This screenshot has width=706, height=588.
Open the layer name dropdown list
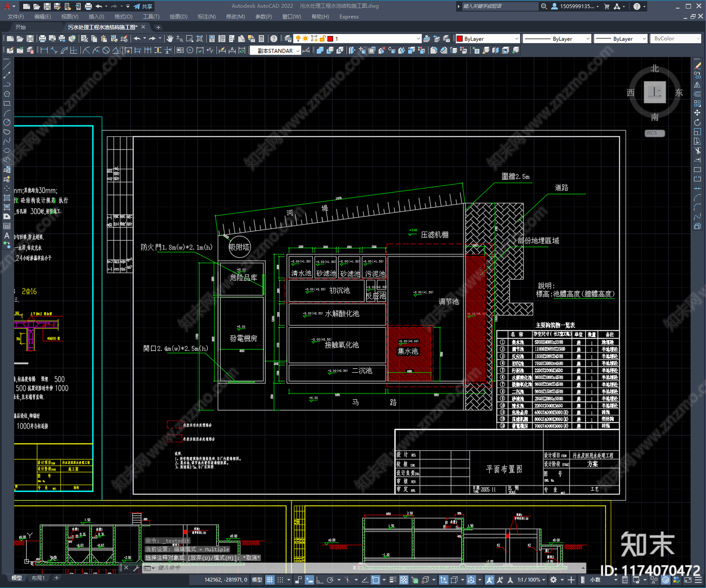tap(418, 39)
